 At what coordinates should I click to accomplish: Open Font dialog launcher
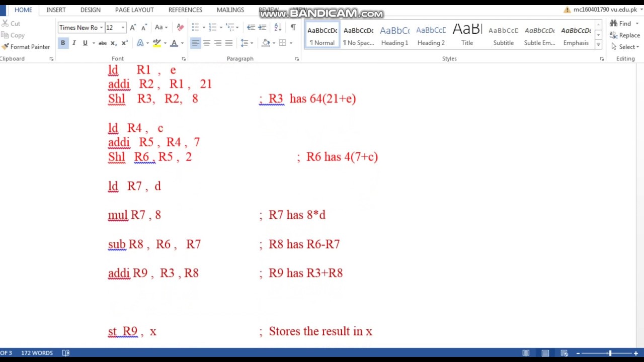pos(184,59)
